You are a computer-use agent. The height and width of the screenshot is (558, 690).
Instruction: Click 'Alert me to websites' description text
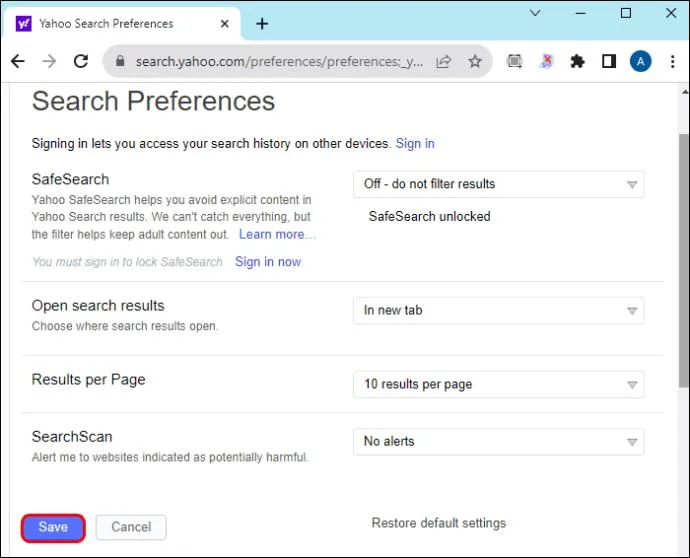coord(170,457)
